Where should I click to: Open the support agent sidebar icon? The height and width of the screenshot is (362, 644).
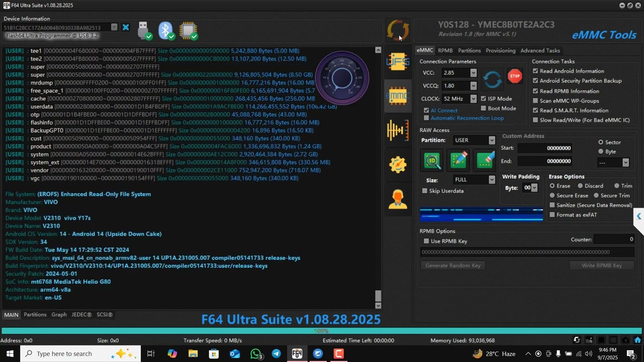[397, 199]
